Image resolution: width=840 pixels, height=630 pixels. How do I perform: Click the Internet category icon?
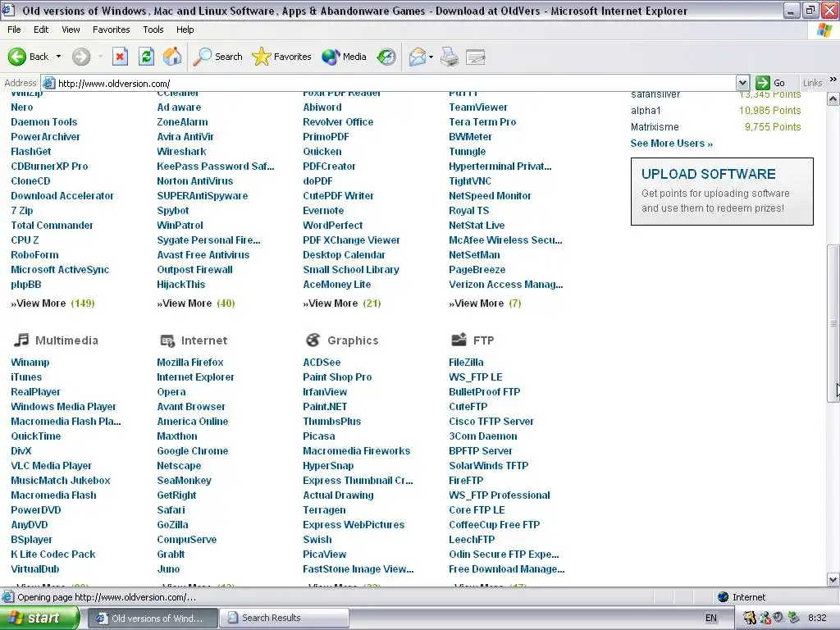tap(167, 340)
